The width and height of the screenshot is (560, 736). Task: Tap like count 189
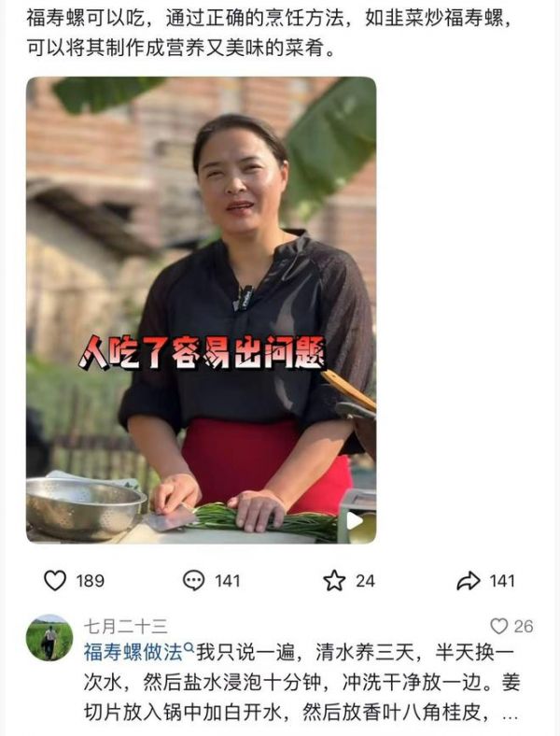[90, 581]
